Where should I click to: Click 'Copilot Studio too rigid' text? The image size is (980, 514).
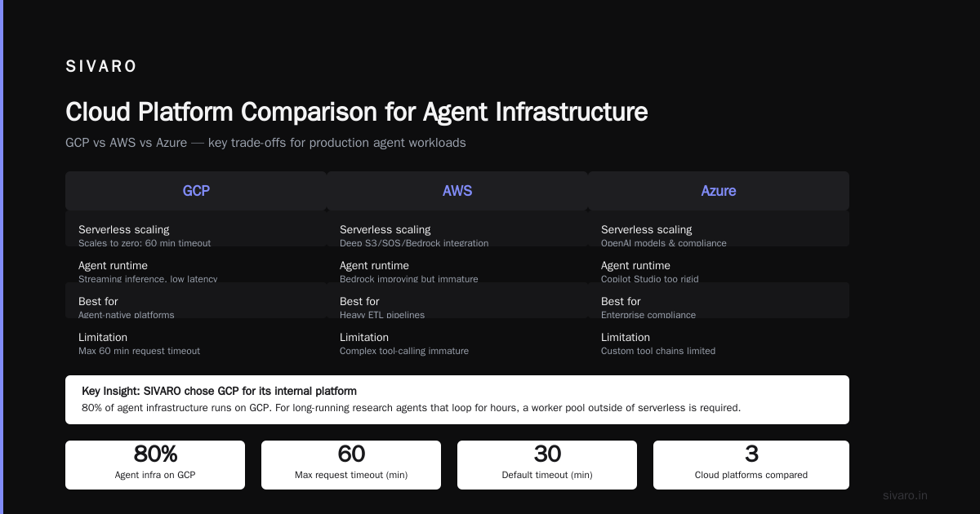pyautogui.click(x=650, y=278)
